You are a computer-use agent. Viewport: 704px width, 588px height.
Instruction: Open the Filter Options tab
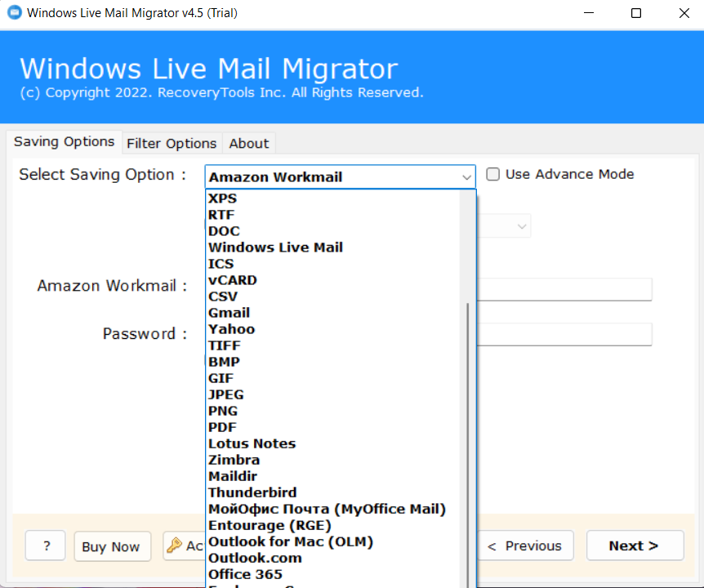click(172, 144)
